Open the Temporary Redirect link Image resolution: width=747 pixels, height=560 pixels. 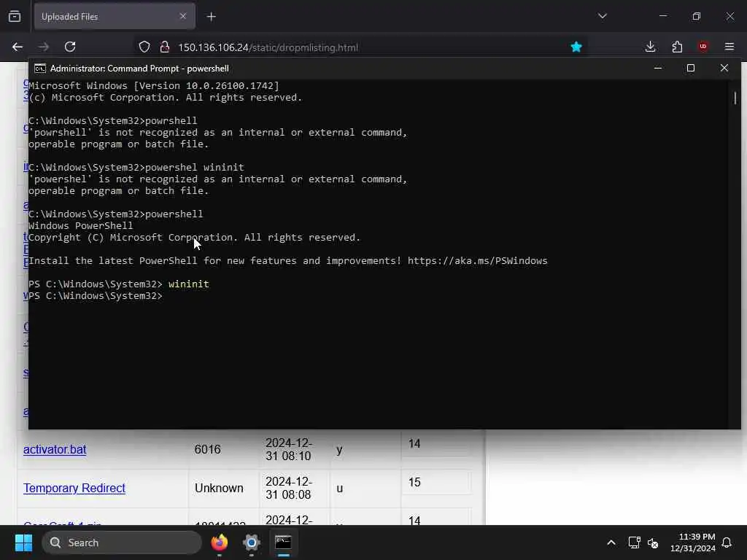[74, 488]
